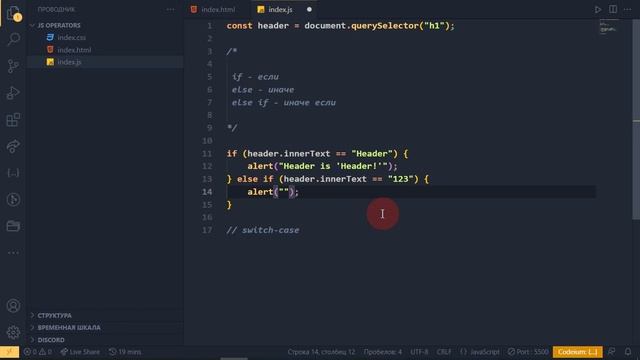Open the Source Control view
This screenshot has width=640, height=360.
(x=13, y=66)
